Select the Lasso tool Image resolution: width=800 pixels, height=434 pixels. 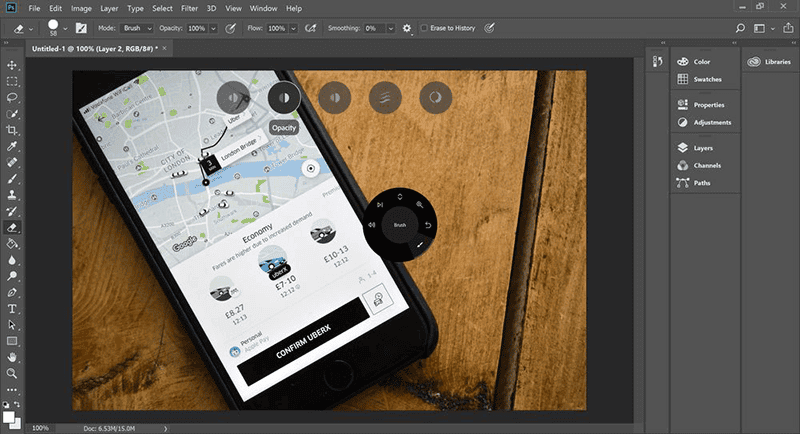[12, 98]
